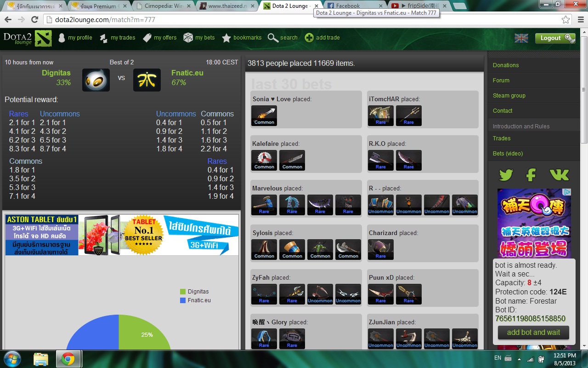Screen dimensions: 588x368
Task: Open the Contact link
Action: click(503, 111)
